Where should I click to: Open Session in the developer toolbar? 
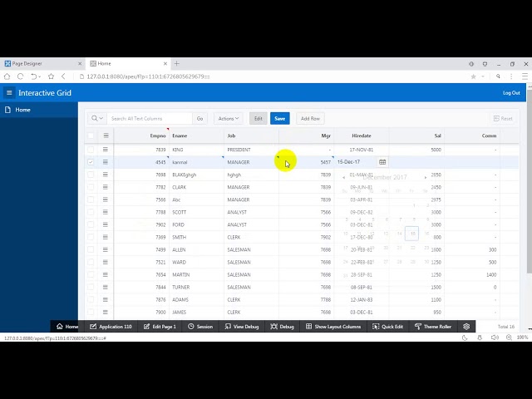coord(200,327)
